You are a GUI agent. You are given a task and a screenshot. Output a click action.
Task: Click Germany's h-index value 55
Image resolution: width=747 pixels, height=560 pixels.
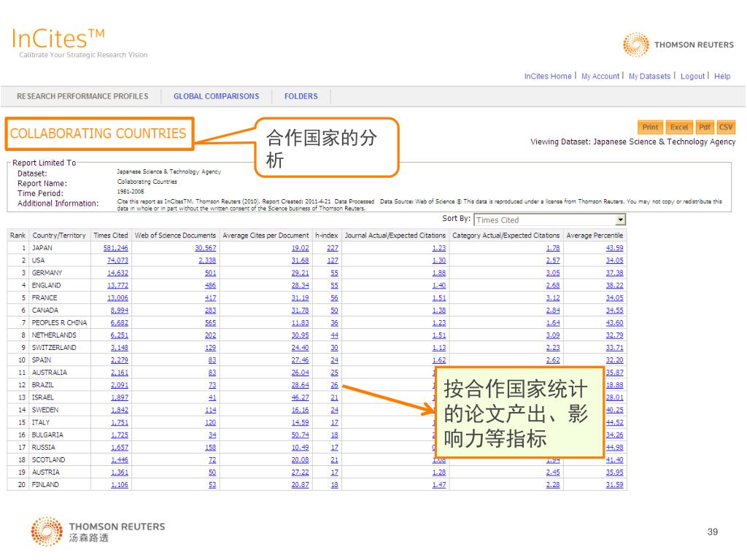tap(334, 273)
